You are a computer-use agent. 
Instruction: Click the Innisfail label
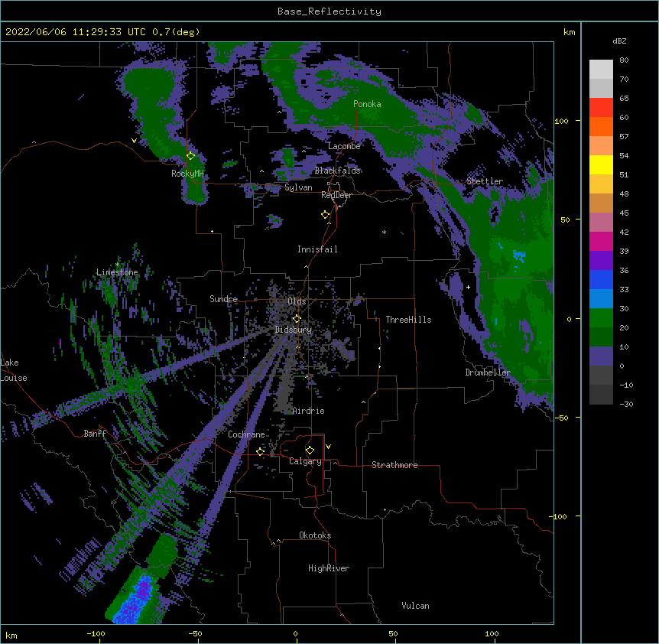(317, 249)
